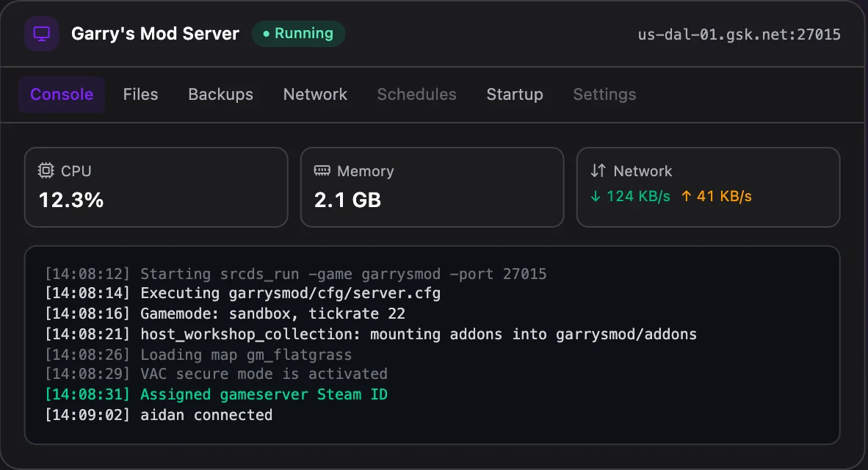This screenshot has width=868, height=470.
Task: Click the CPU chip icon
Action: click(46, 170)
